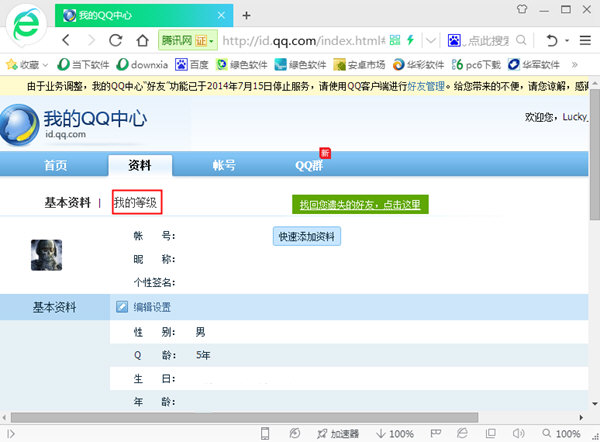Click the flag icon in status bar
The height and width of the screenshot is (442, 600).
[435, 434]
